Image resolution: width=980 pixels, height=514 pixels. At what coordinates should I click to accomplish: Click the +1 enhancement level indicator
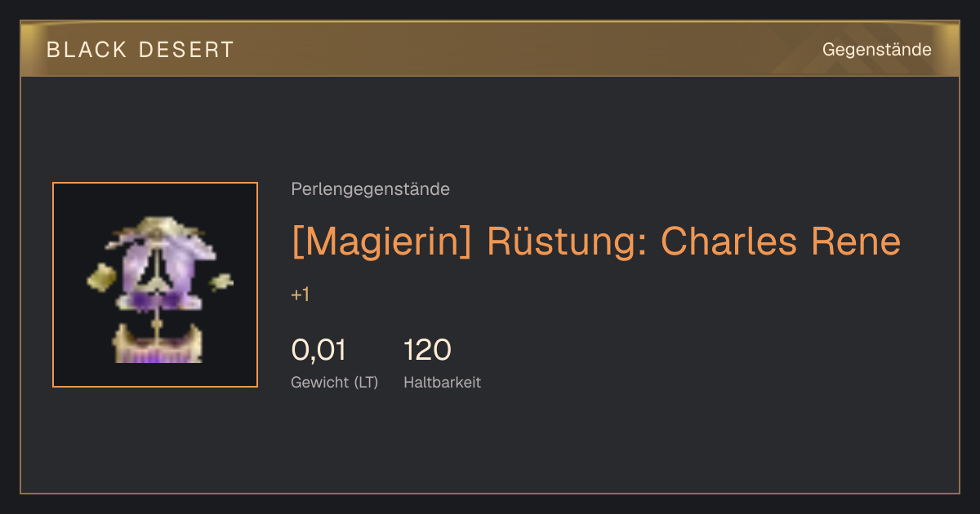(301, 295)
